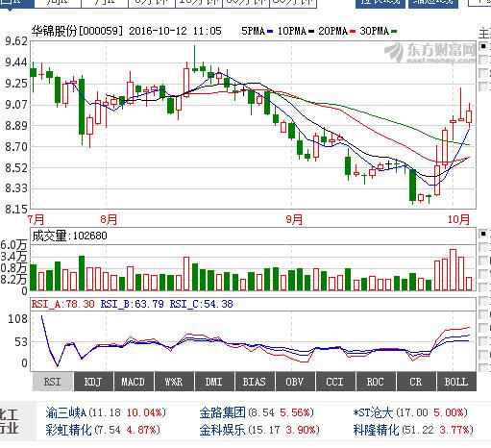Click the RSI_C:54.38 value
This screenshot has height=448, width=491.
tap(202, 304)
